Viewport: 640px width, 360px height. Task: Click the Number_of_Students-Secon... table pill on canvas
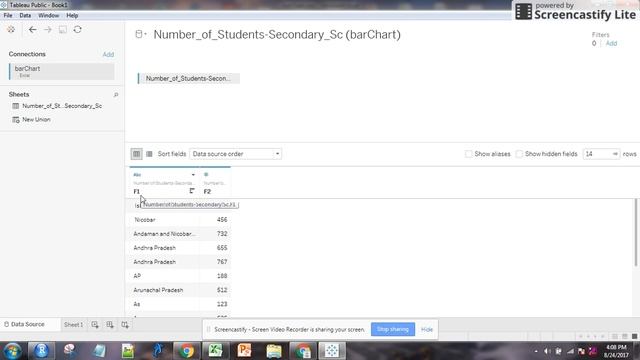(x=189, y=78)
